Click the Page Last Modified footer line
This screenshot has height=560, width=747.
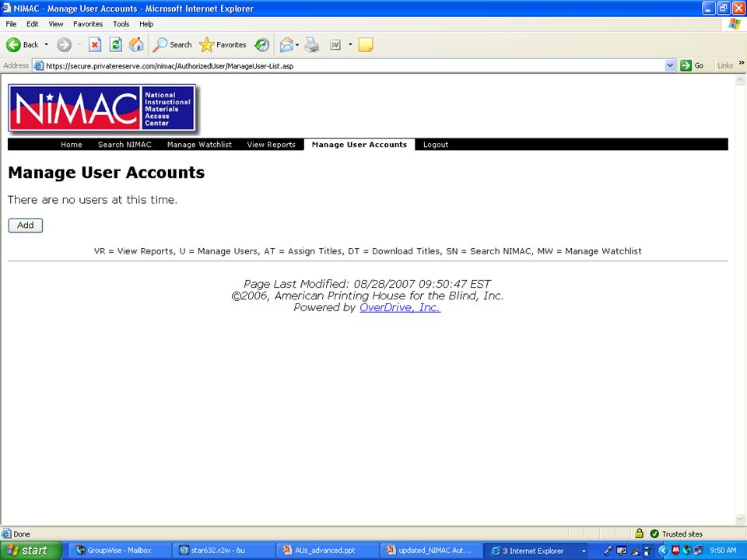click(367, 284)
